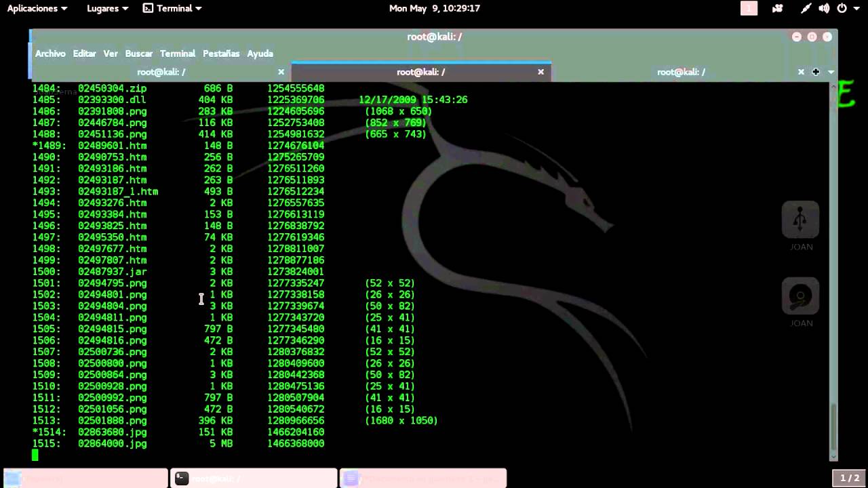Click the date 12/17/2009 15:43:26
The height and width of the screenshot is (488, 868).
click(x=413, y=100)
